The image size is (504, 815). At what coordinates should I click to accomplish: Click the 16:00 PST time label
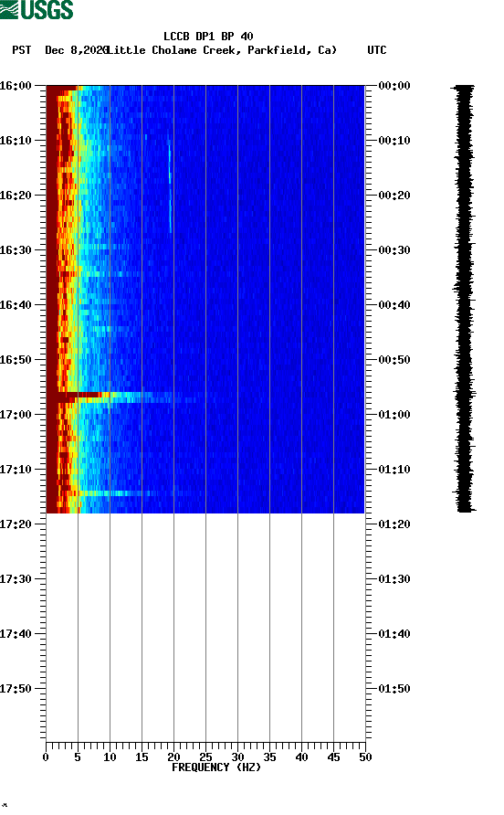(16, 86)
